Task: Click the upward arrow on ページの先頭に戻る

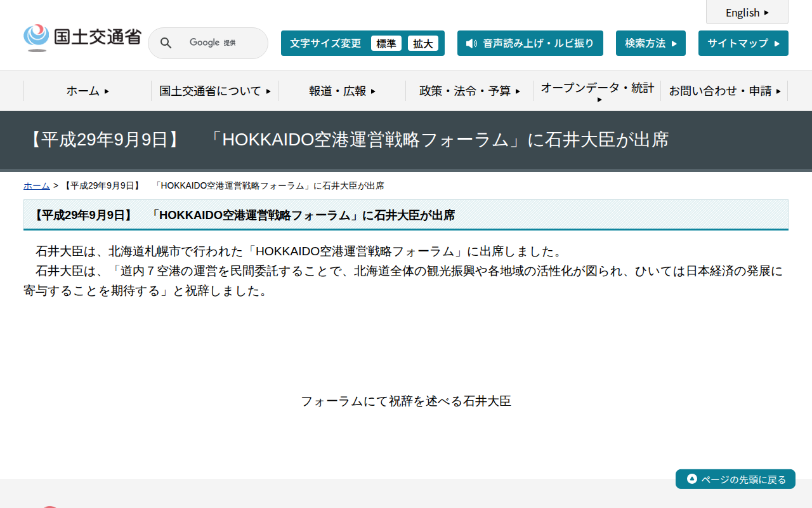Action: 691,479
